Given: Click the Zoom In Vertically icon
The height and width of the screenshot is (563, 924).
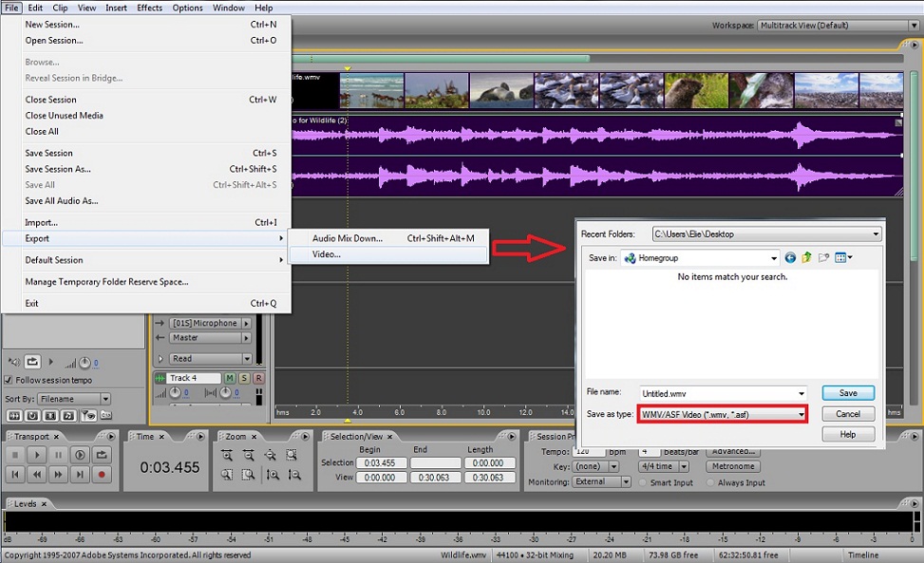Looking at the screenshot, I should [x=273, y=474].
